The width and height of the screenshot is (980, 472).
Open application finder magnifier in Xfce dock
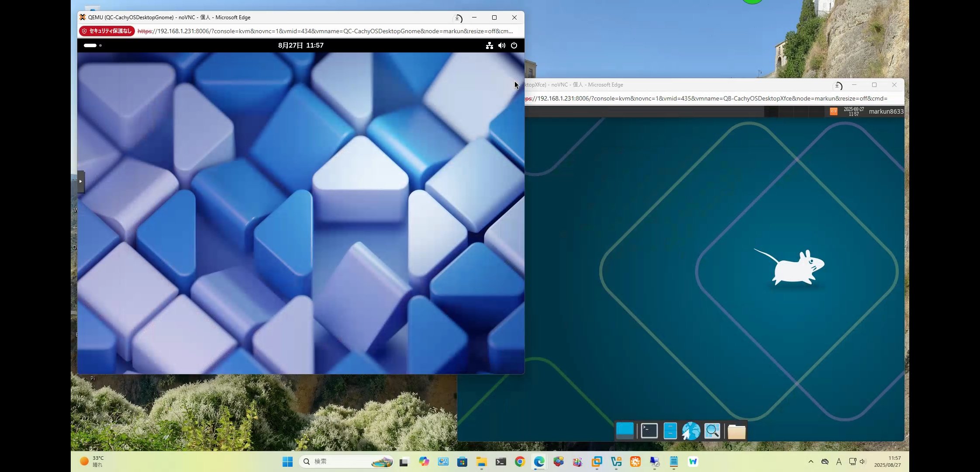pos(712,431)
